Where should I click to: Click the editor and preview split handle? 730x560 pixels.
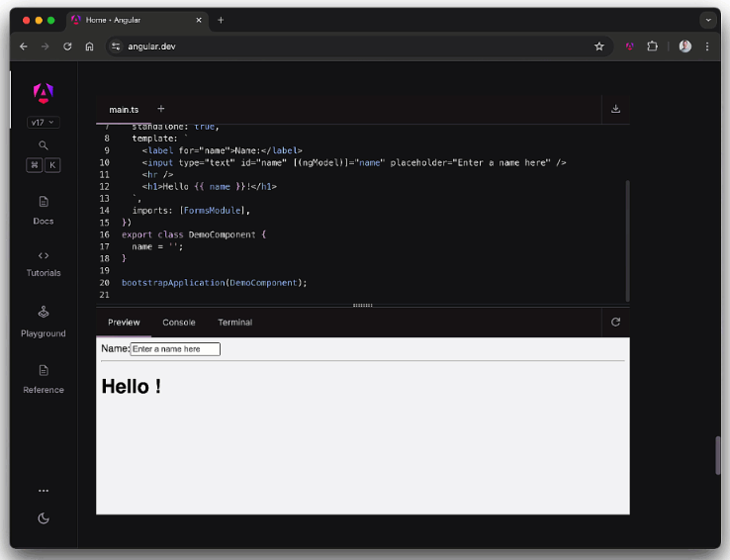[x=363, y=306]
